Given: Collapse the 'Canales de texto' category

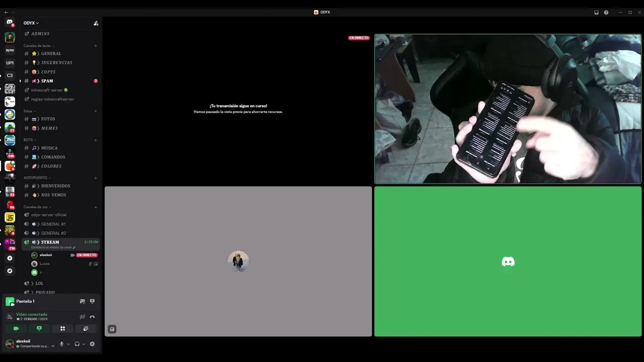Looking at the screenshot, I should tap(39, 46).
